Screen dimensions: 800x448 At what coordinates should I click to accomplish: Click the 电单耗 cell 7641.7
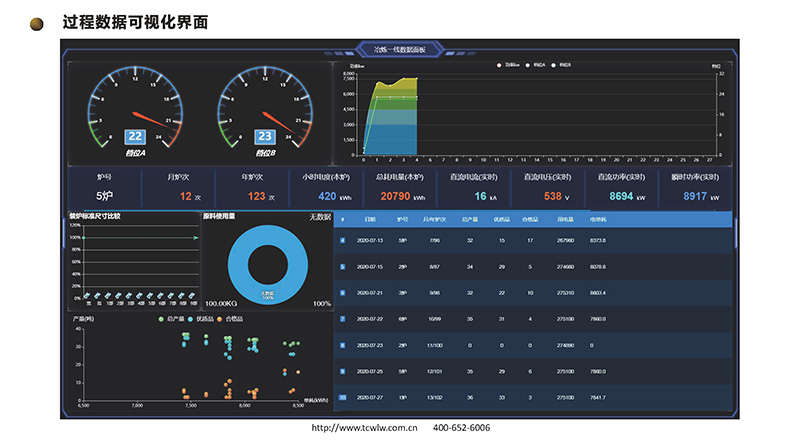coord(598,397)
